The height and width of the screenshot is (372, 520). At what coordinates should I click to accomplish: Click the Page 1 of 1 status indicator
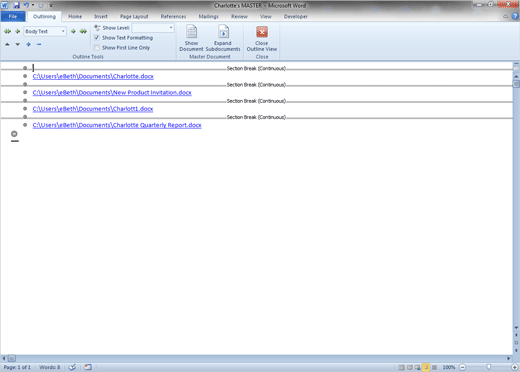pyautogui.click(x=17, y=367)
